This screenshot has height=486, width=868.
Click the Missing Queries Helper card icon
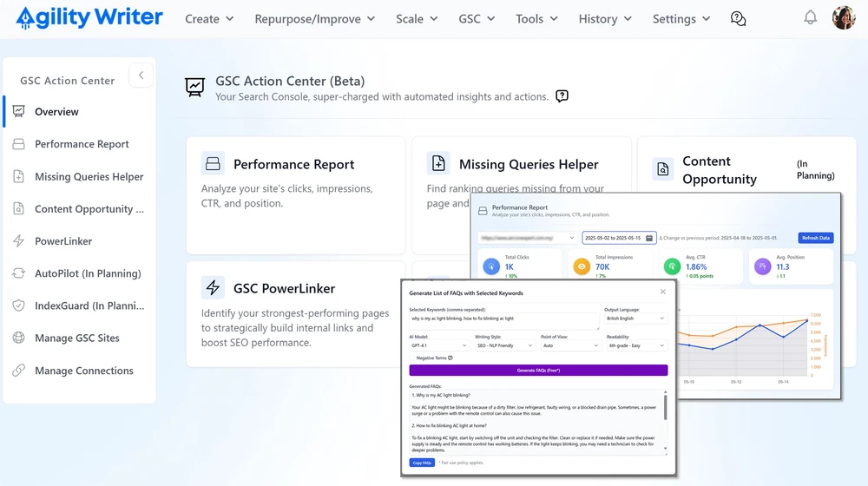pos(438,164)
